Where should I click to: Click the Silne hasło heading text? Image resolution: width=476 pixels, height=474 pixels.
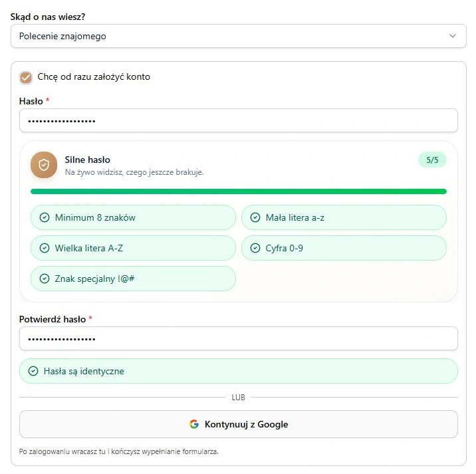point(88,160)
